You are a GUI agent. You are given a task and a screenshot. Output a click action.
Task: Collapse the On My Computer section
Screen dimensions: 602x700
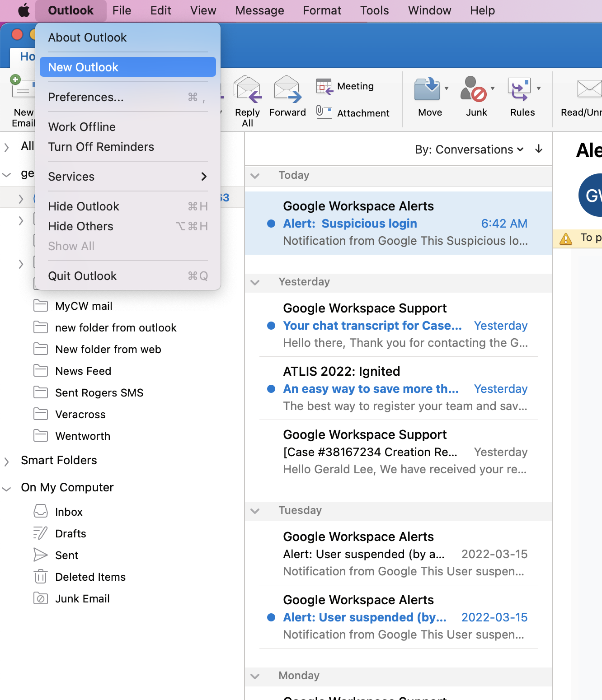(x=6, y=489)
